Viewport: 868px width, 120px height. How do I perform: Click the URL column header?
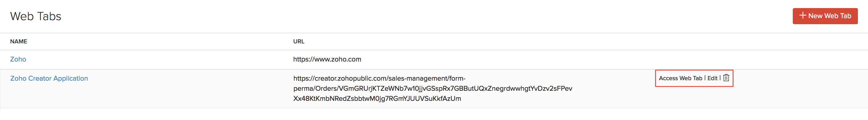point(299,41)
